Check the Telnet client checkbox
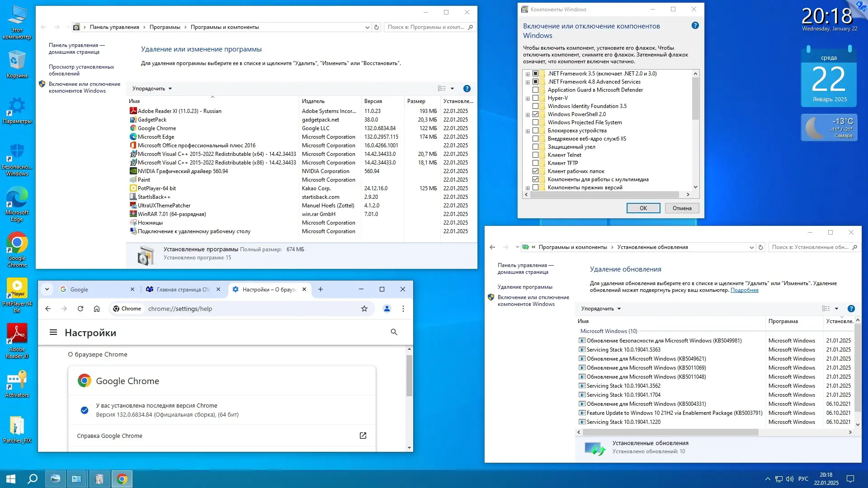Viewport: 868px width, 488px height. point(536,155)
